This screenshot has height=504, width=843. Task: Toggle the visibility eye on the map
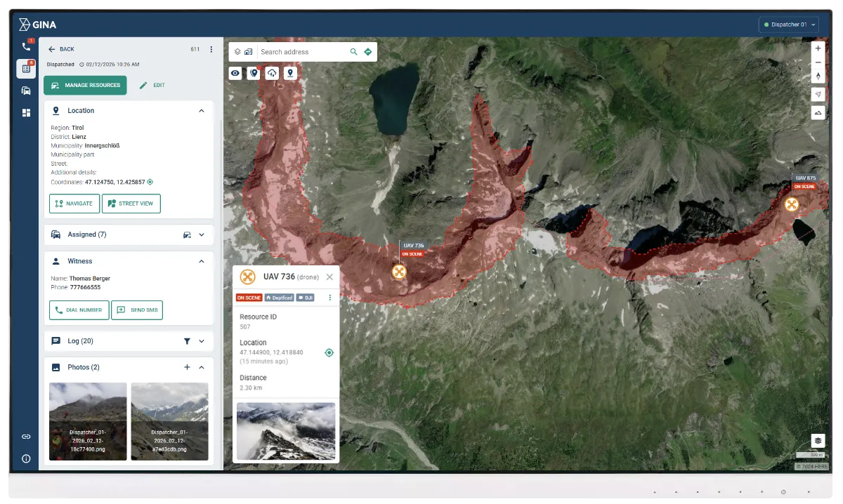point(235,72)
